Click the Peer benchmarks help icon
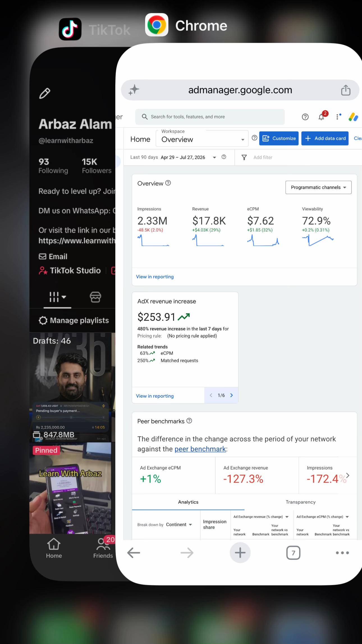The image size is (362, 644). coord(189,421)
